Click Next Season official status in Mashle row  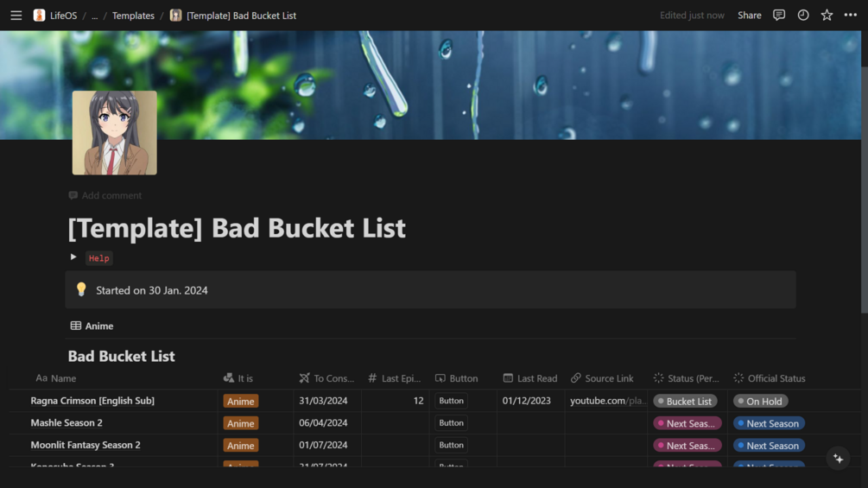[x=769, y=423]
